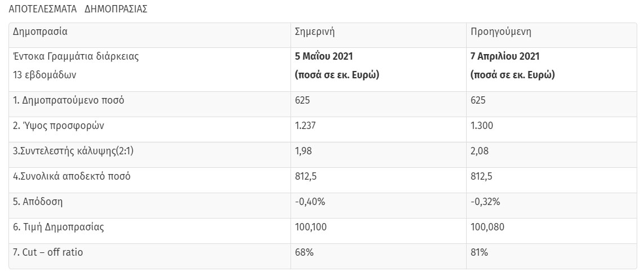
Task: Click the 5 Μαΐου 2021 date
Action: pyautogui.click(x=325, y=56)
